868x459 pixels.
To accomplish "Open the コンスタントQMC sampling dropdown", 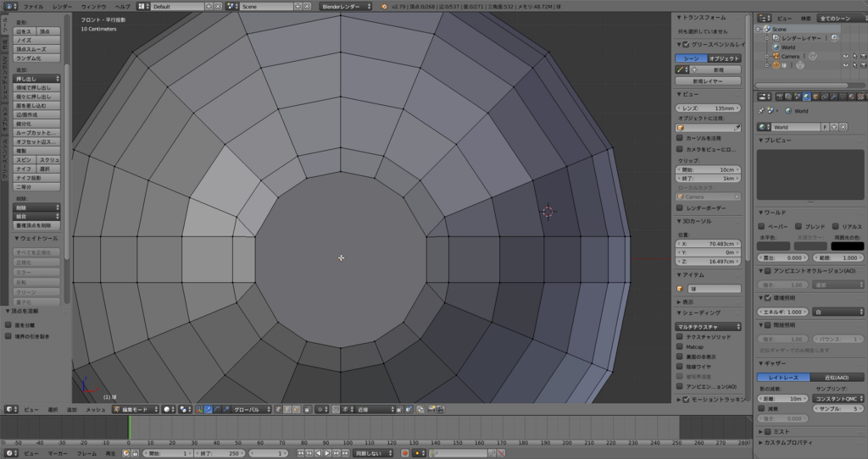I will coord(838,398).
